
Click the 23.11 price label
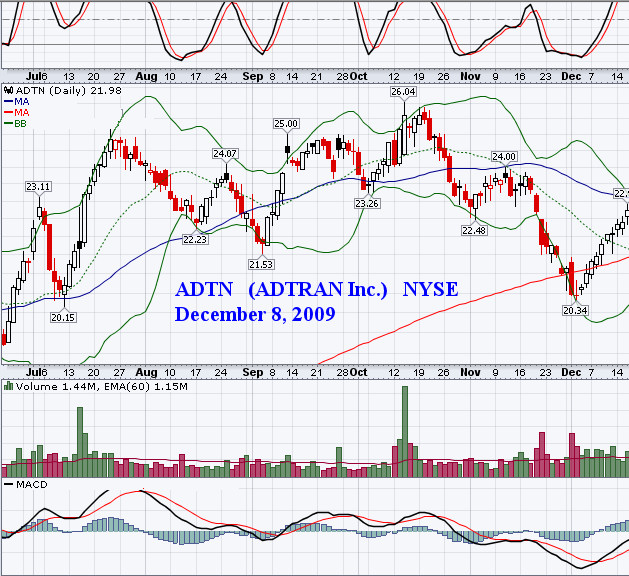(x=38, y=187)
